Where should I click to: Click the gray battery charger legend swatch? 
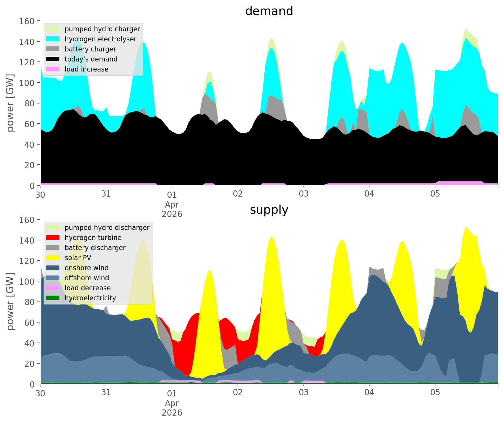point(53,49)
